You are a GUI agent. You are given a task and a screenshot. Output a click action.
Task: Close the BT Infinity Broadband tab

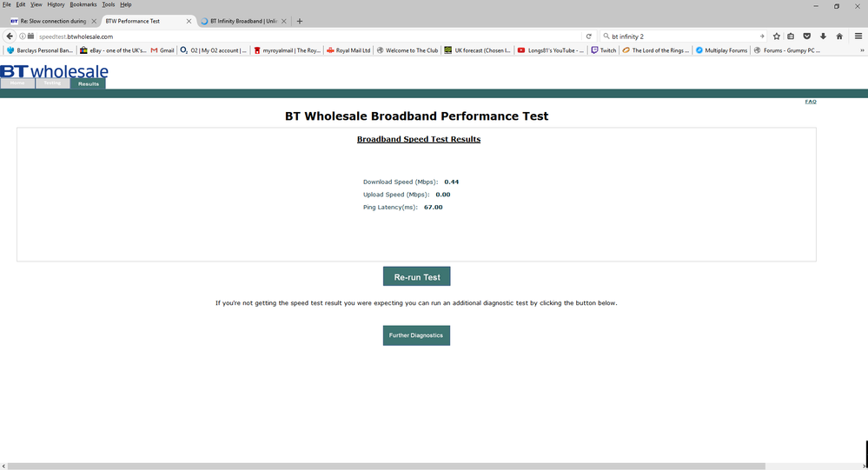pyautogui.click(x=284, y=21)
